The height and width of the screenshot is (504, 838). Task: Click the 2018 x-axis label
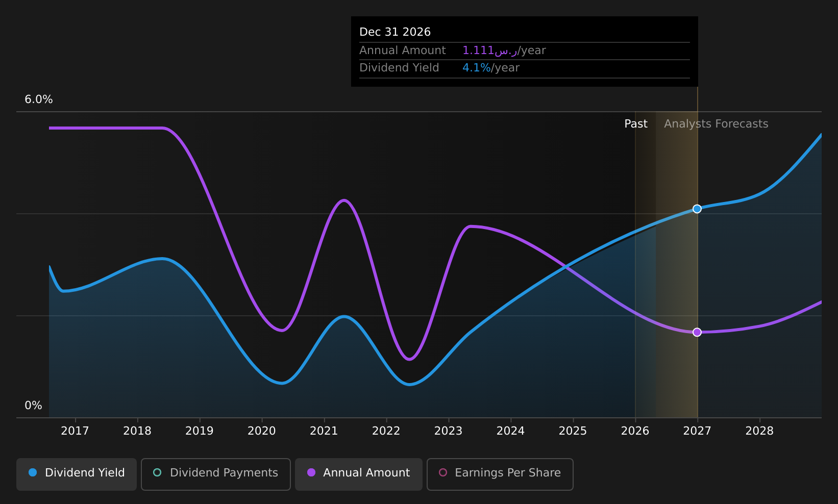137,431
